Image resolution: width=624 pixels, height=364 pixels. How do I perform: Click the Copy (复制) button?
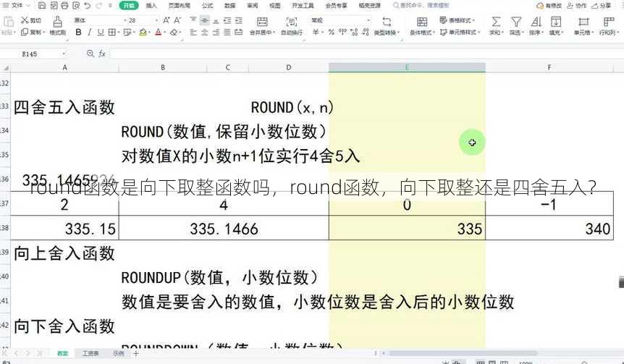tap(33, 33)
